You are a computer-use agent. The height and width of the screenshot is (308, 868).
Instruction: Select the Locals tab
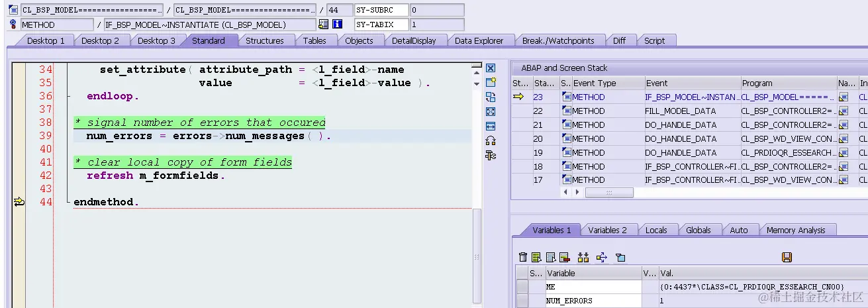(x=656, y=230)
